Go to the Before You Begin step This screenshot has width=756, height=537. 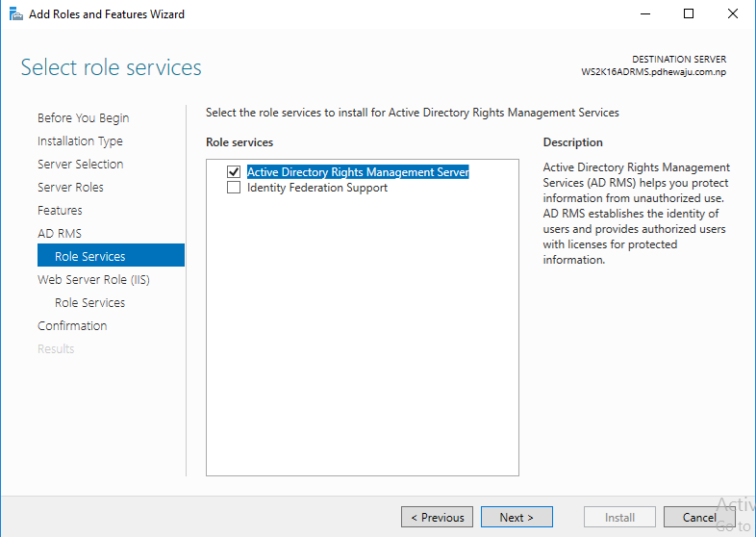(x=84, y=117)
